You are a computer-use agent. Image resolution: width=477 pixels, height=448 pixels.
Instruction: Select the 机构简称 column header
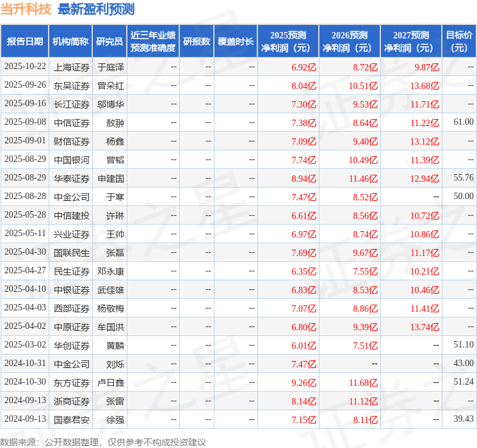tap(70, 42)
